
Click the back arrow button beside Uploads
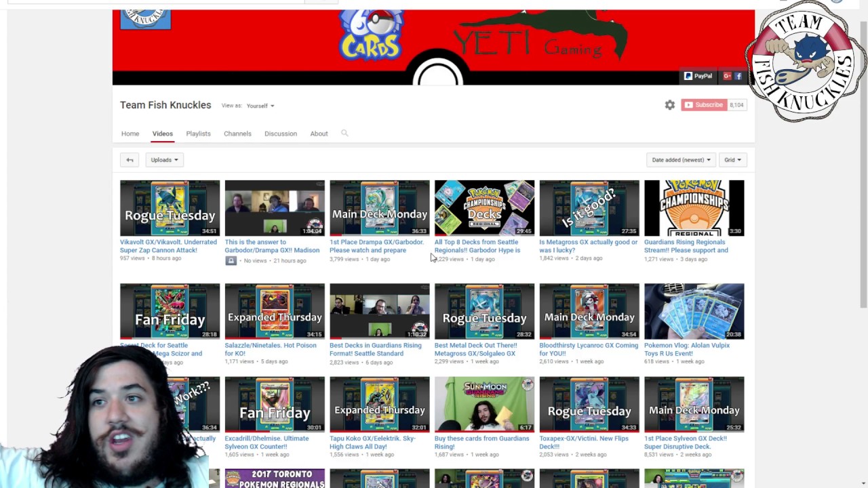click(x=130, y=160)
